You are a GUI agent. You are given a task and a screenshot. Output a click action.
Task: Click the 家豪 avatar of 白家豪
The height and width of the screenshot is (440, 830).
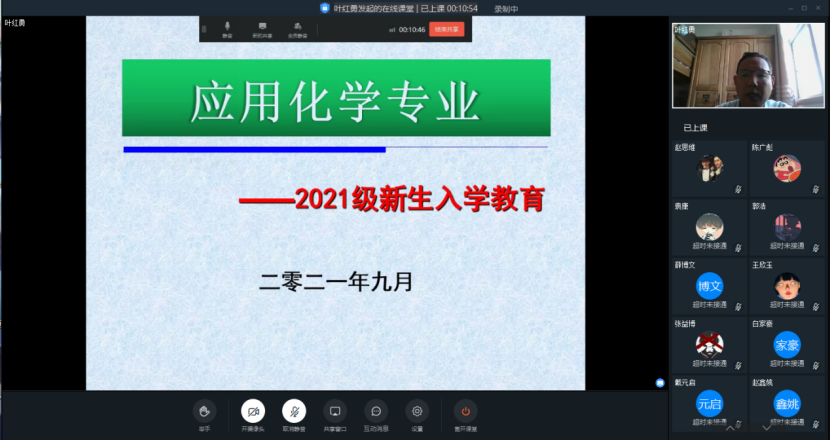point(787,344)
